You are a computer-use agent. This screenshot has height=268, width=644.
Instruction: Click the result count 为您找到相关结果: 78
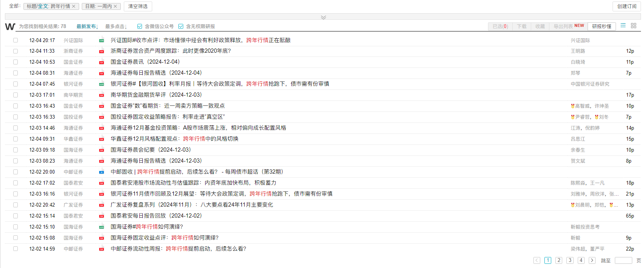[x=42, y=27]
